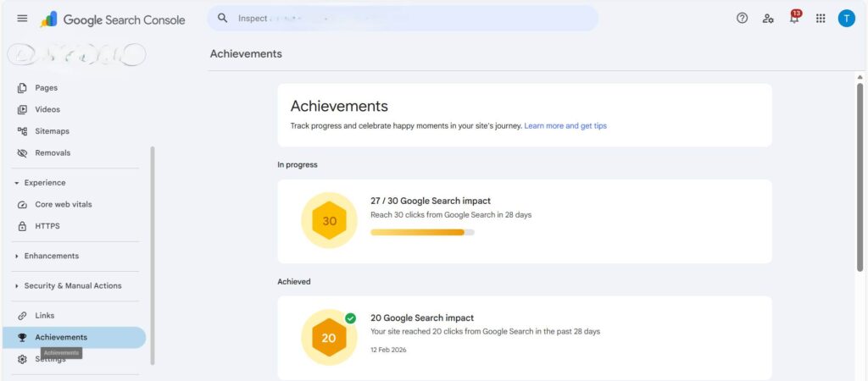This screenshot has height=381, width=868.
Task: Open the Removals page
Action: pyautogui.click(x=53, y=152)
